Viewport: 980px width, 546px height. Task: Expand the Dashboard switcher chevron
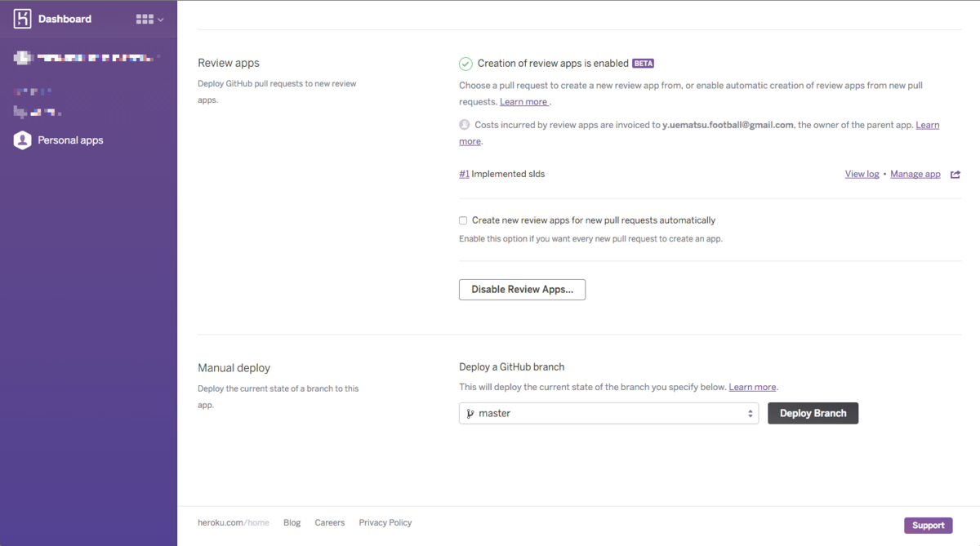pos(161,20)
